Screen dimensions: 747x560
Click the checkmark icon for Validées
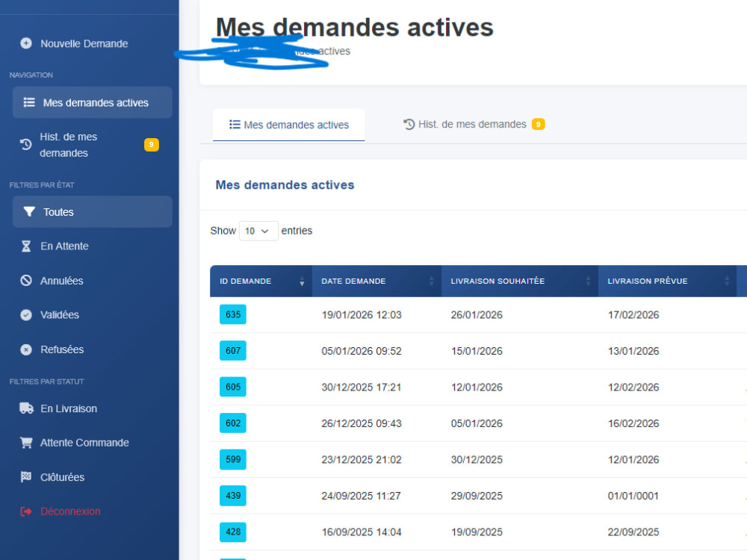point(26,315)
